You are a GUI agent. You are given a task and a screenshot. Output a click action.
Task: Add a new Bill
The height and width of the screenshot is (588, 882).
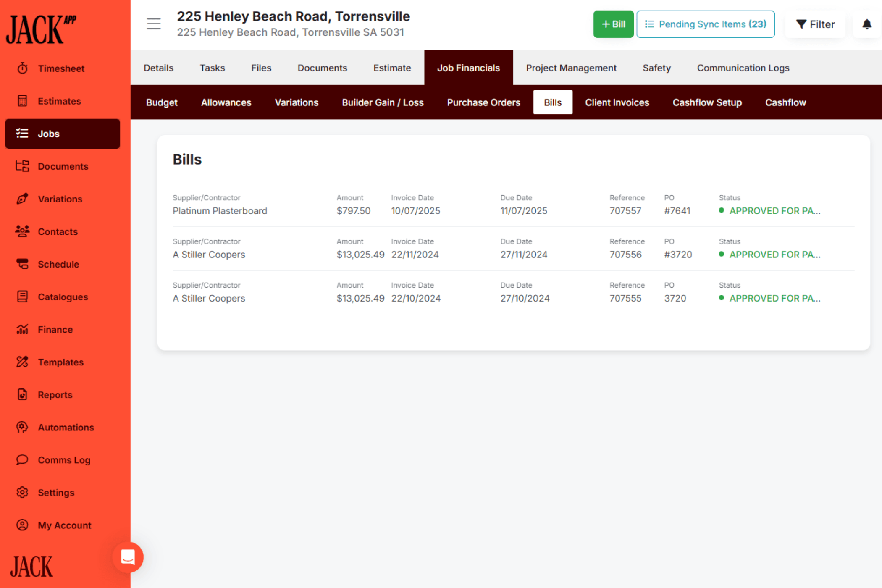(613, 24)
